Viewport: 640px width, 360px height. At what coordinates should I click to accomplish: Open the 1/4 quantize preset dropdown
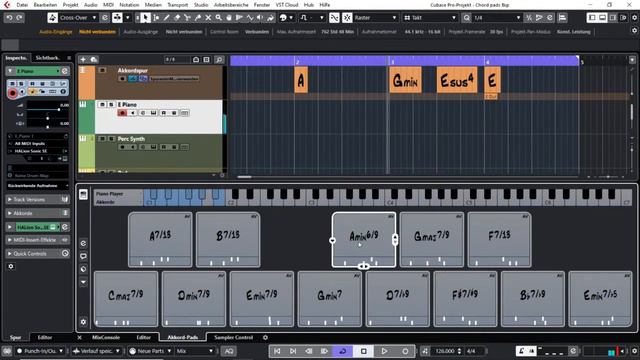pyautogui.click(x=497, y=18)
